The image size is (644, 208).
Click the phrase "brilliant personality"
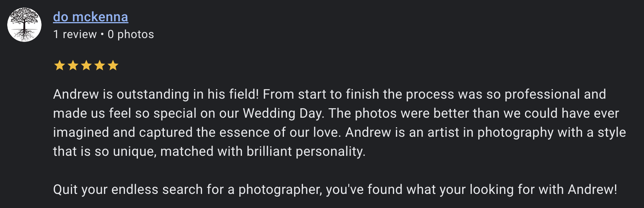click(x=306, y=151)
